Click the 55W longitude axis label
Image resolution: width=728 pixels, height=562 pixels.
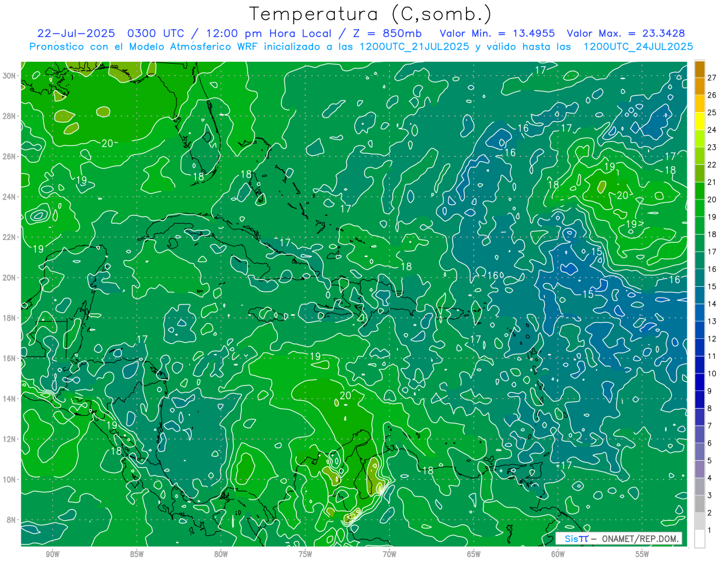pos(642,555)
